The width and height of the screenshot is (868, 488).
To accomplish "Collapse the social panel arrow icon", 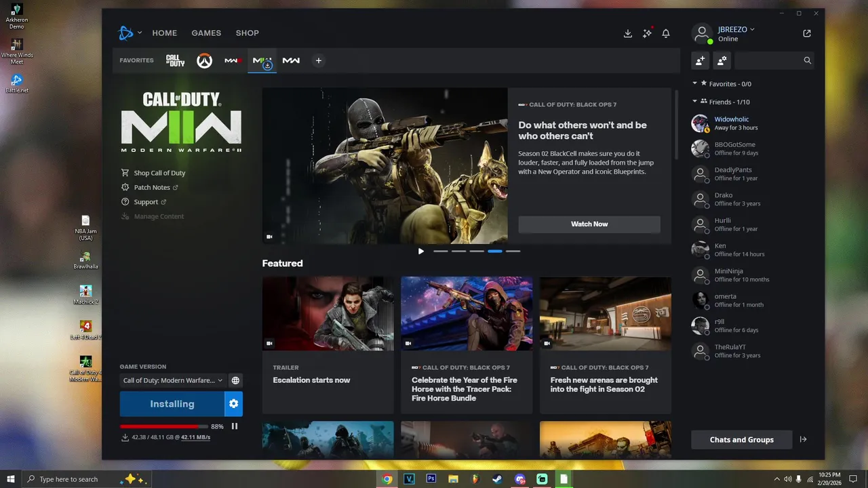I will coord(803,439).
